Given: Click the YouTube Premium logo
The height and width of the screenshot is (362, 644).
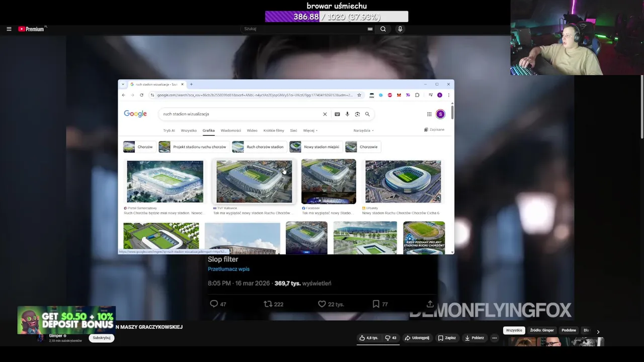Looking at the screenshot, I should pyautogui.click(x=32, y=29).
